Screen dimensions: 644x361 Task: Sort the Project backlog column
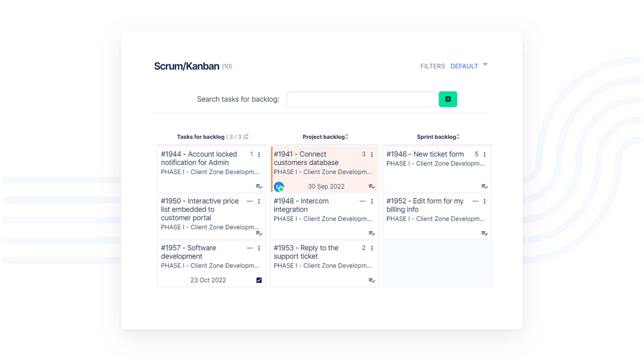347,137
